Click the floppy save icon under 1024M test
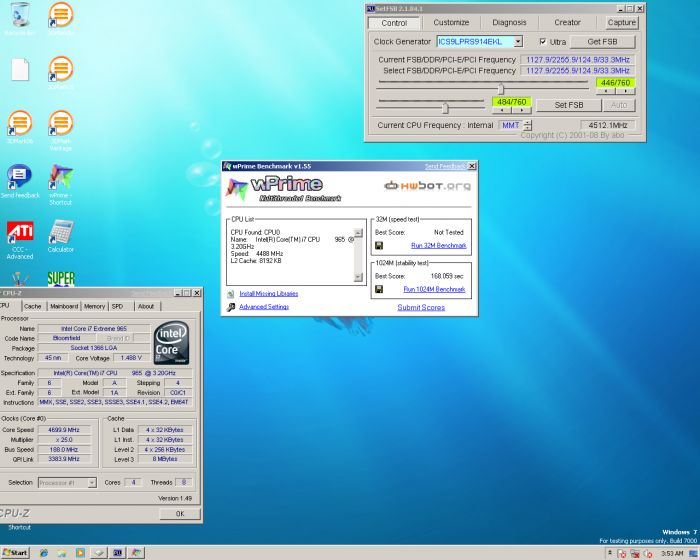This screenshot has height=560, width=700. point(379,289)
